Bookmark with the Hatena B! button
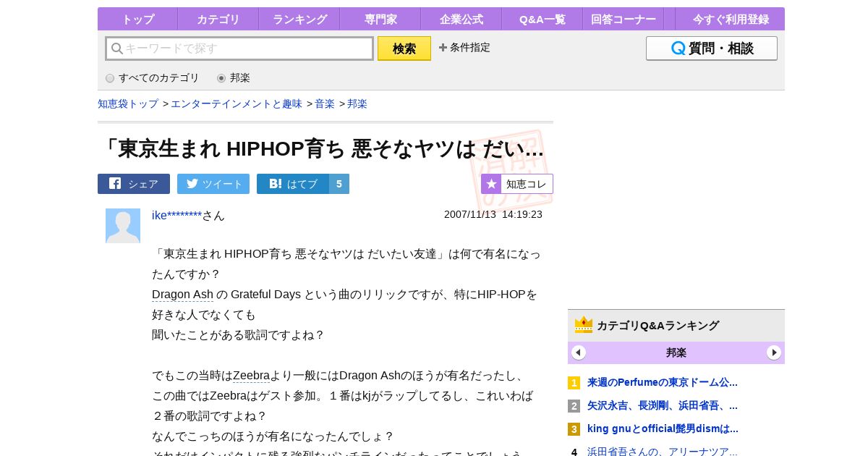This screenshot has height=456, width=868. point(293,184)
